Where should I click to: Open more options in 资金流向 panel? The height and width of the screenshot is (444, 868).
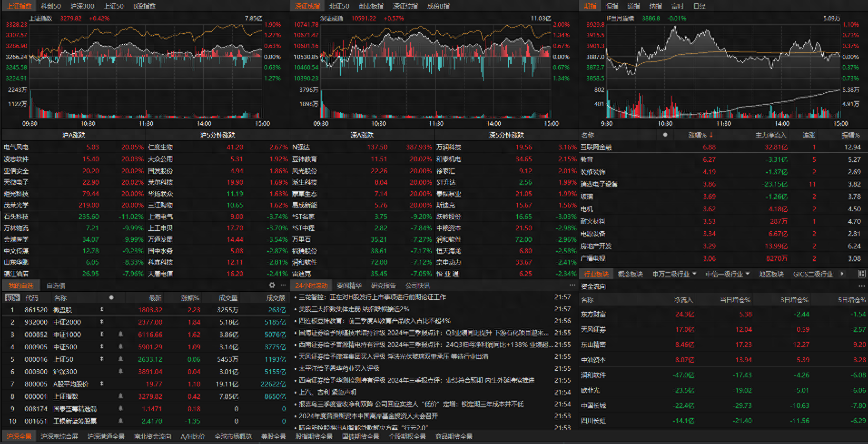point(862,286)
